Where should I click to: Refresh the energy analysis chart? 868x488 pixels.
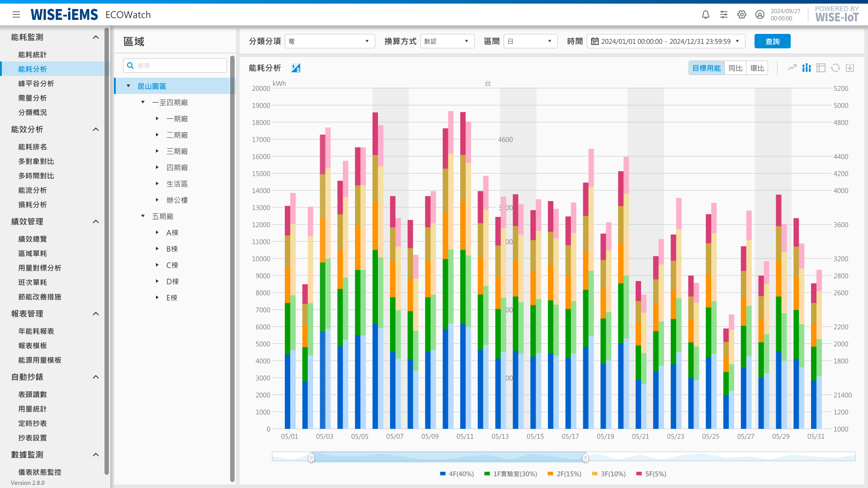tap(835, 68)
